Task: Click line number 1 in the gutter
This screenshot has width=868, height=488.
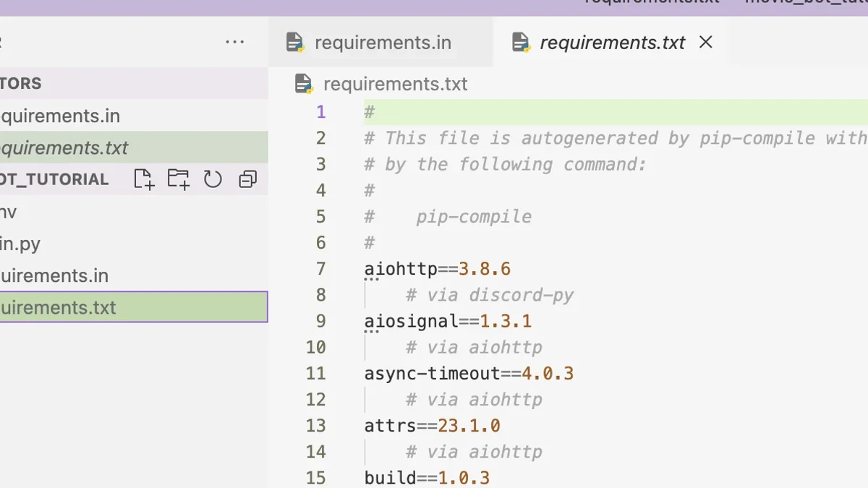Action: (321, 113)
